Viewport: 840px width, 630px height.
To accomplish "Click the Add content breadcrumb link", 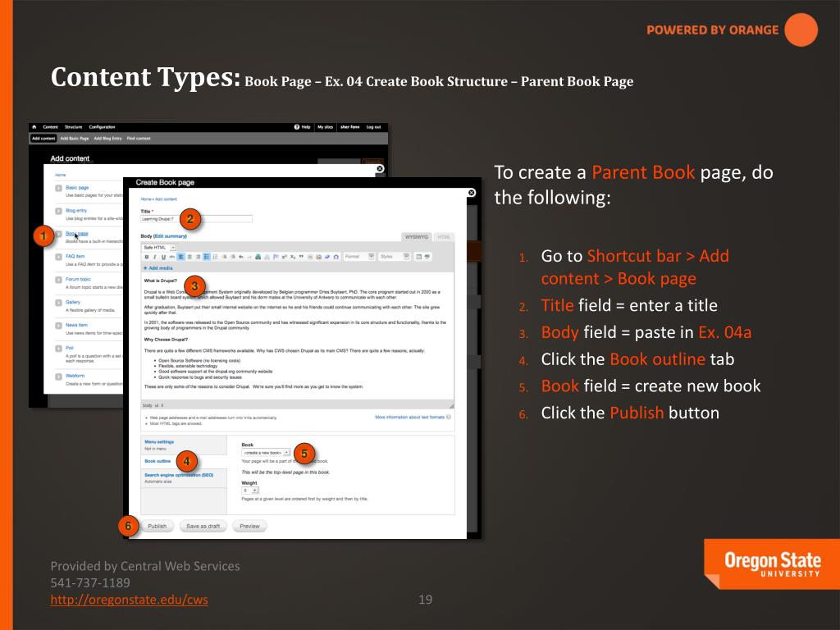I will [166, 199].
